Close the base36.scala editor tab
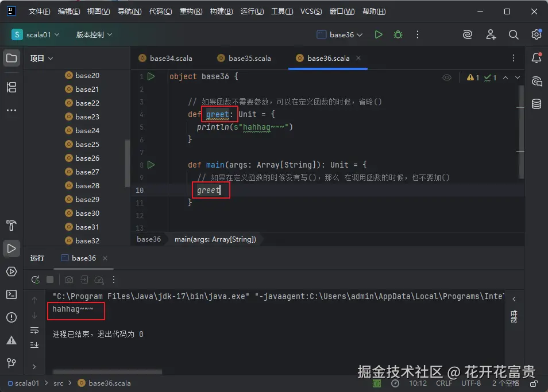The height and width of the screenshot is (392, 548). (x=358, y=58)
